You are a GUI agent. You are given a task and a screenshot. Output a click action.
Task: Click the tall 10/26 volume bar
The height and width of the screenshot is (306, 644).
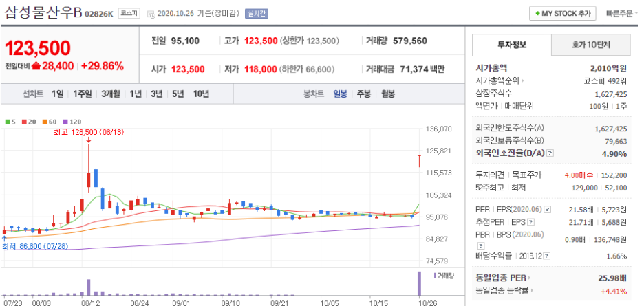click(419, 283)
